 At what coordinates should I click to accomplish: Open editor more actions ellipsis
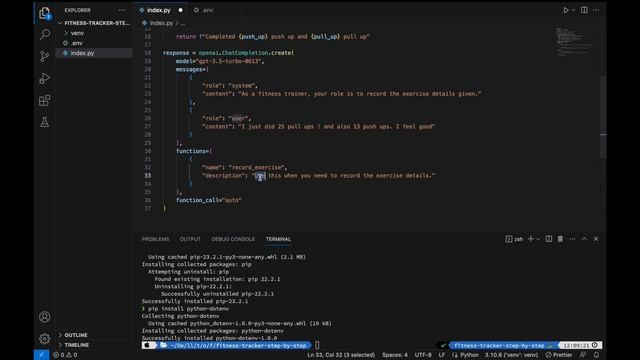pyautogui.click(x=596, y=10)
